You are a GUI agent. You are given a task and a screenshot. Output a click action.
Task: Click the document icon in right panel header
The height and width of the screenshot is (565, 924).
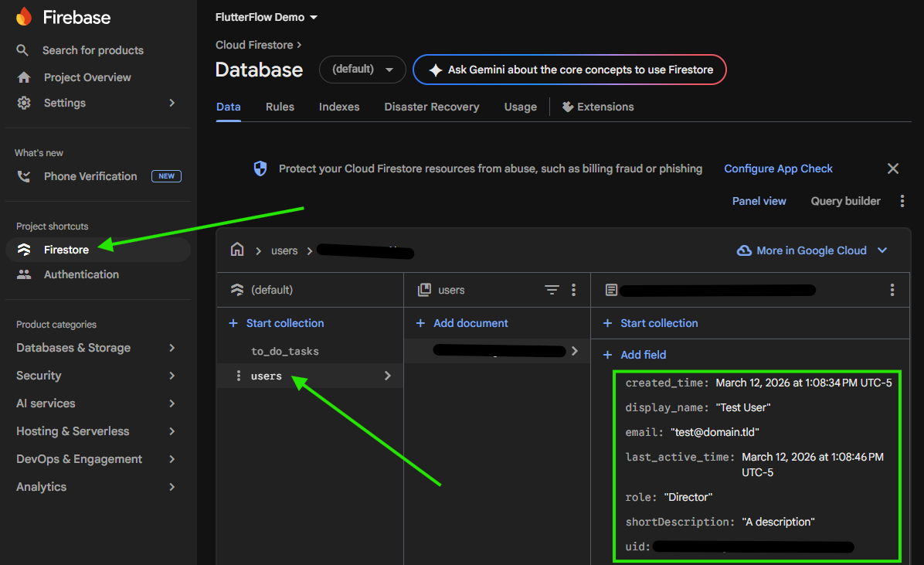pyautogui.click(x=611, y=290)
